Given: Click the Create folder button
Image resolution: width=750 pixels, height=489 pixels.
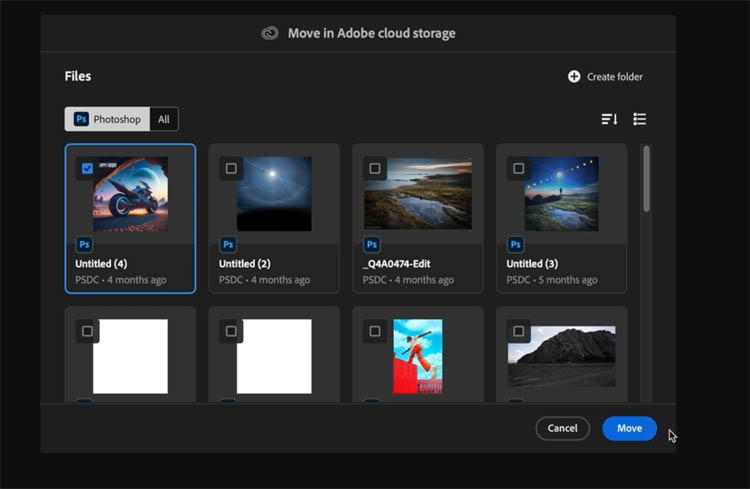Looking at the screenshot, I should [606, 77].
